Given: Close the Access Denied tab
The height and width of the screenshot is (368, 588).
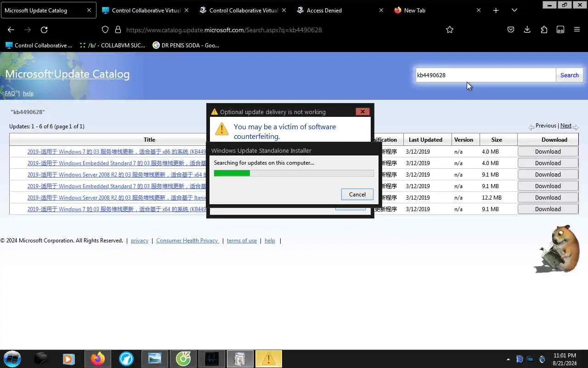Looking at the screenshot, I should point(381,10).
